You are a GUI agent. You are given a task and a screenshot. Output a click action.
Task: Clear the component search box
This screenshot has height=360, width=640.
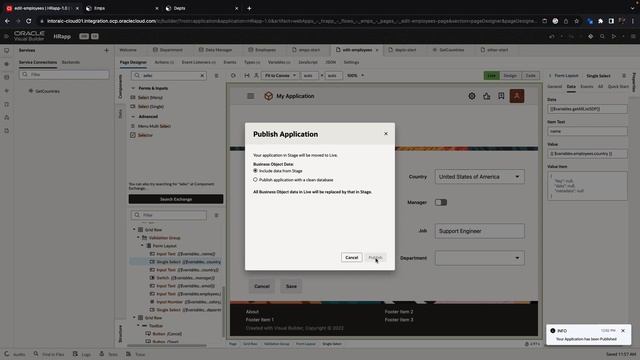pyautogui.click(x=202, y=76)
